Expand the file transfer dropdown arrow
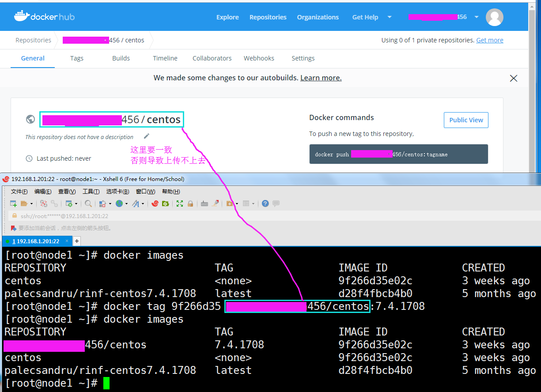Viewport: 541px width, 392px height. (110, 204)
